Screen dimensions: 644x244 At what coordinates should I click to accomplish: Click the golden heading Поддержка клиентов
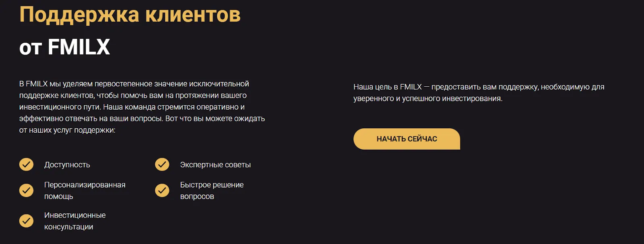(130, 15)
